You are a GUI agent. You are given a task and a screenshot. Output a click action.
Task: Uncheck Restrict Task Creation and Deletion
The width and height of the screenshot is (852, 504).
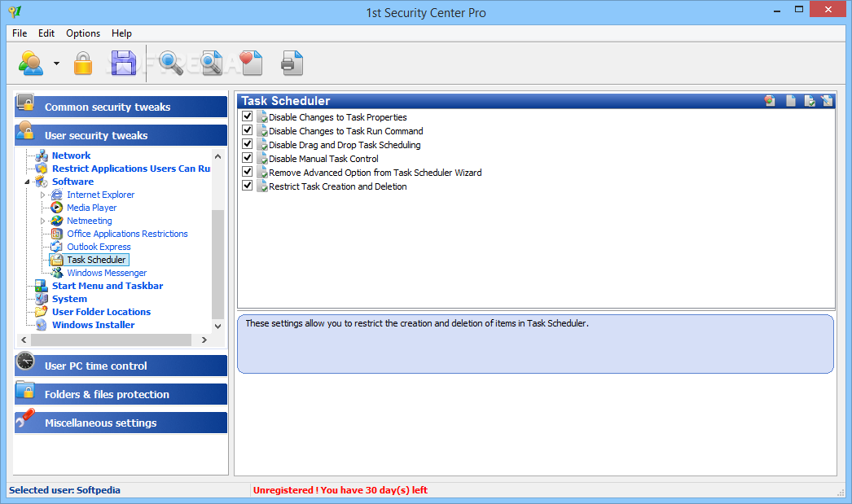coord(248,186)
